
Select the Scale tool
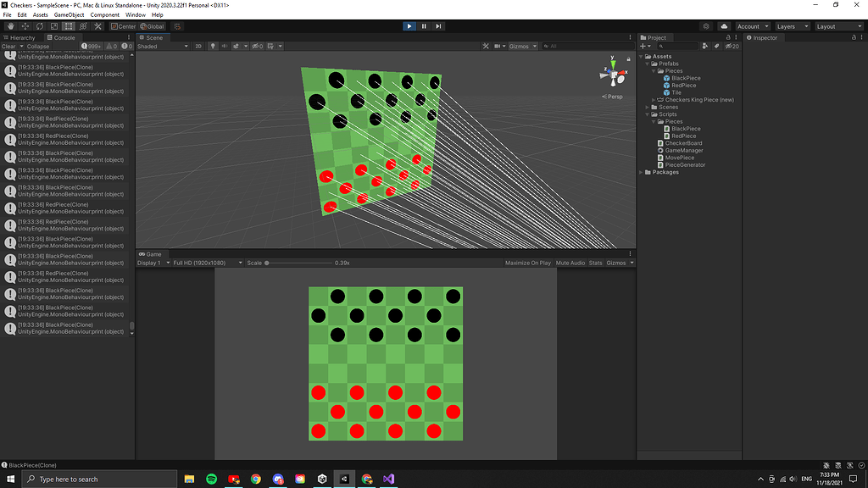tap(53, 26)
